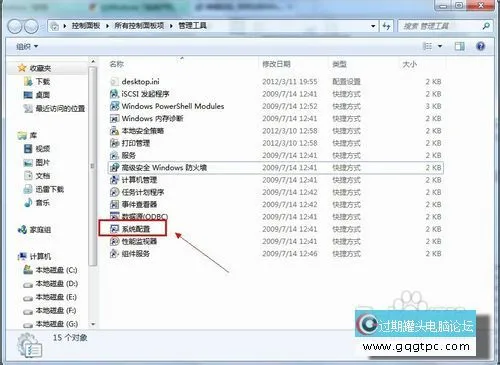Select Windows PowerShell Modules icon
500x365 pixels.
tap(114, 106)
